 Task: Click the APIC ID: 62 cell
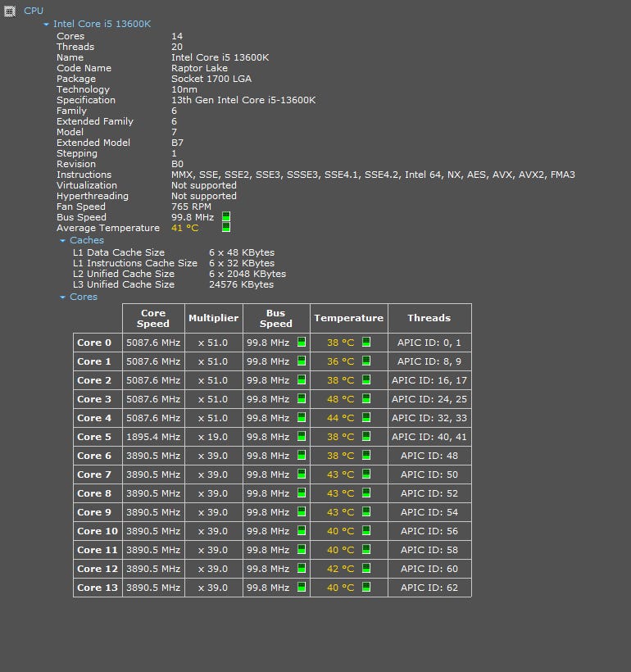coord(429,588)
